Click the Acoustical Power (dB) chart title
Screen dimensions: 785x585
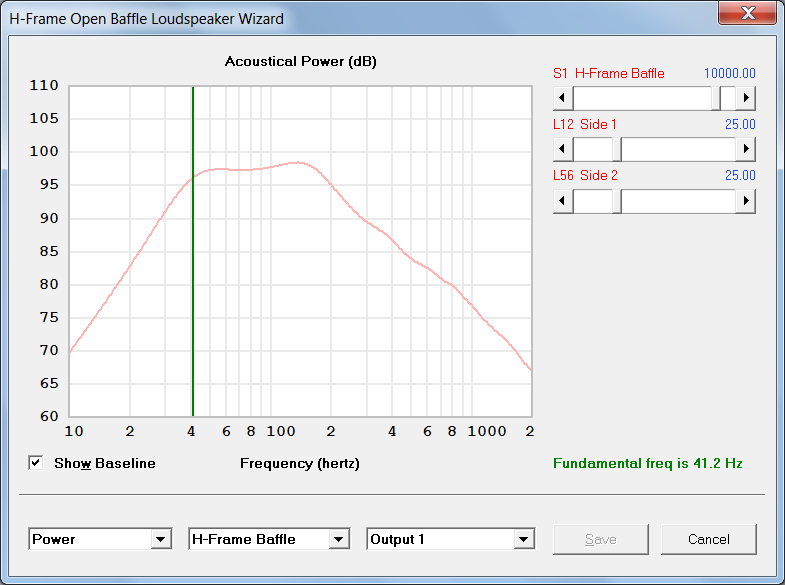[x=300, y=62]
